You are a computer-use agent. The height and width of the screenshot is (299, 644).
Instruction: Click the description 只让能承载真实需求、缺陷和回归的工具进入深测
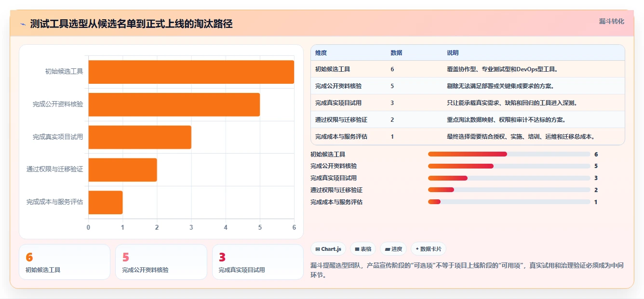(x=512, y=103)
